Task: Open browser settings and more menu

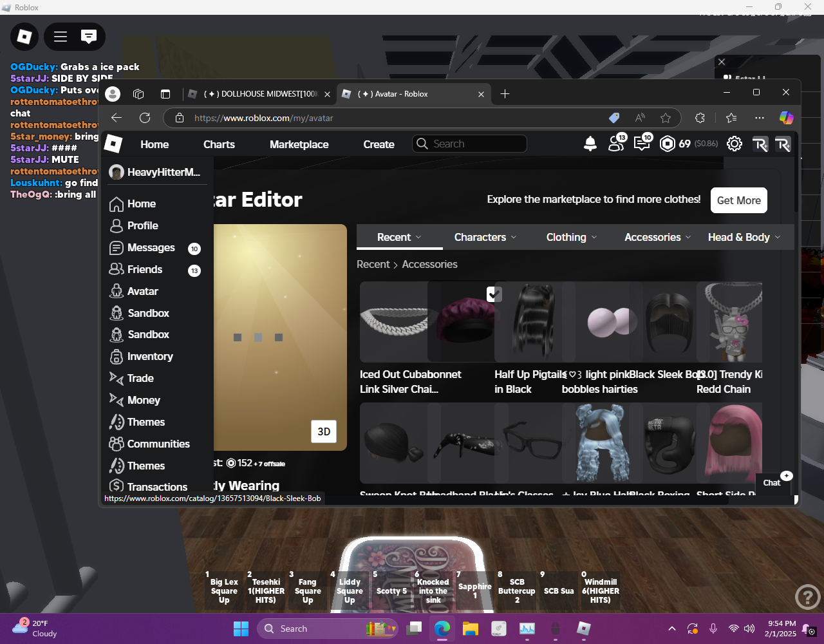Action: 760,118
